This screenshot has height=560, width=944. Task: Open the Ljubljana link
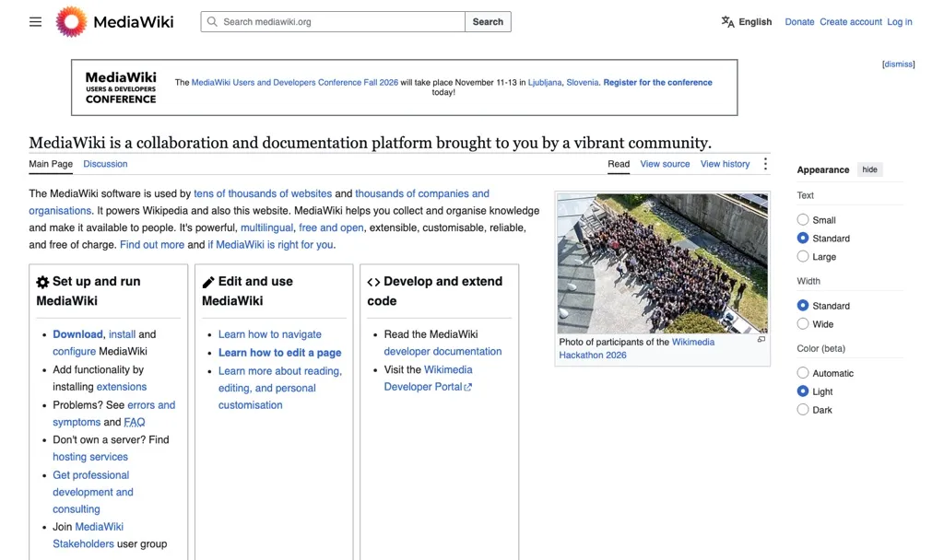(545, 82)
